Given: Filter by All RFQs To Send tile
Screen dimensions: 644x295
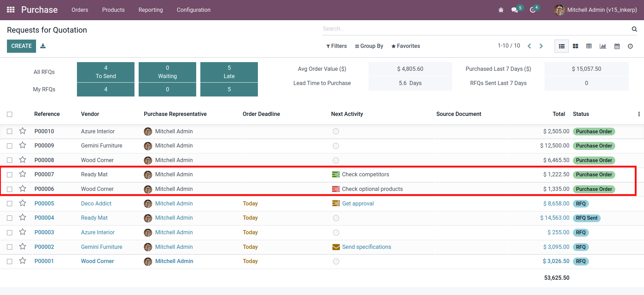Looking at the screenshot, I should [106, 72].
